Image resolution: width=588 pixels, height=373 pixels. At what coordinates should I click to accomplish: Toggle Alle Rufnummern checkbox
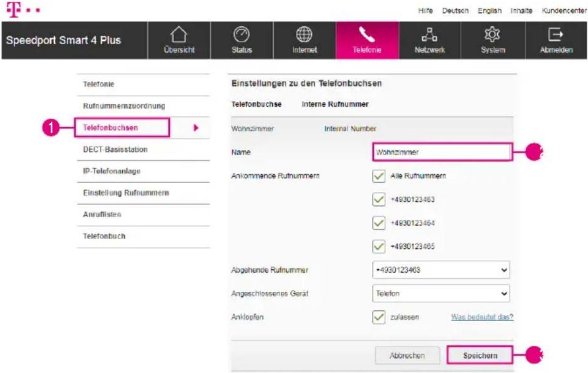(378, 176)
